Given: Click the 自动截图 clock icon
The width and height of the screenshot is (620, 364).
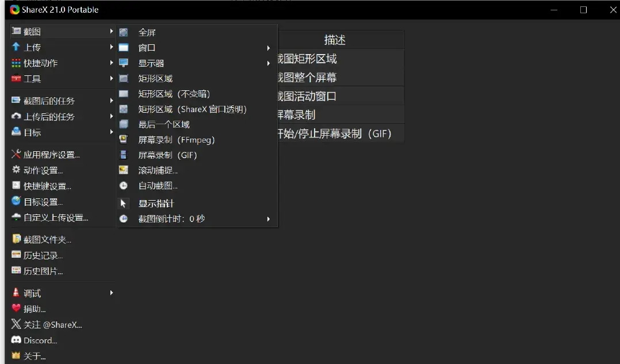Looking at the screenshot, I should [x=123, y=185].
